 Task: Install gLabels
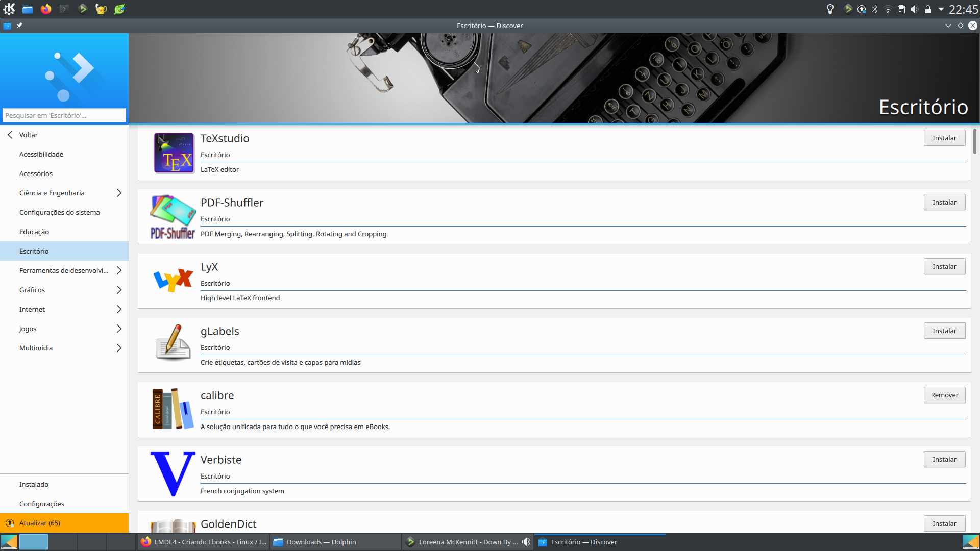(x=944, y=331)
